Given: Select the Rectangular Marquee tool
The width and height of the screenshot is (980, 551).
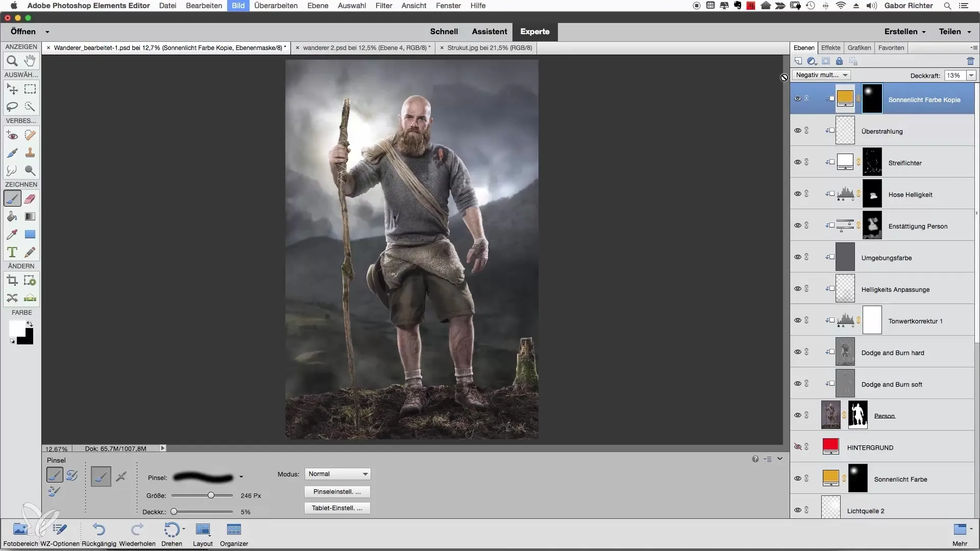Looking at the screenshot, I should click(30, 89).
